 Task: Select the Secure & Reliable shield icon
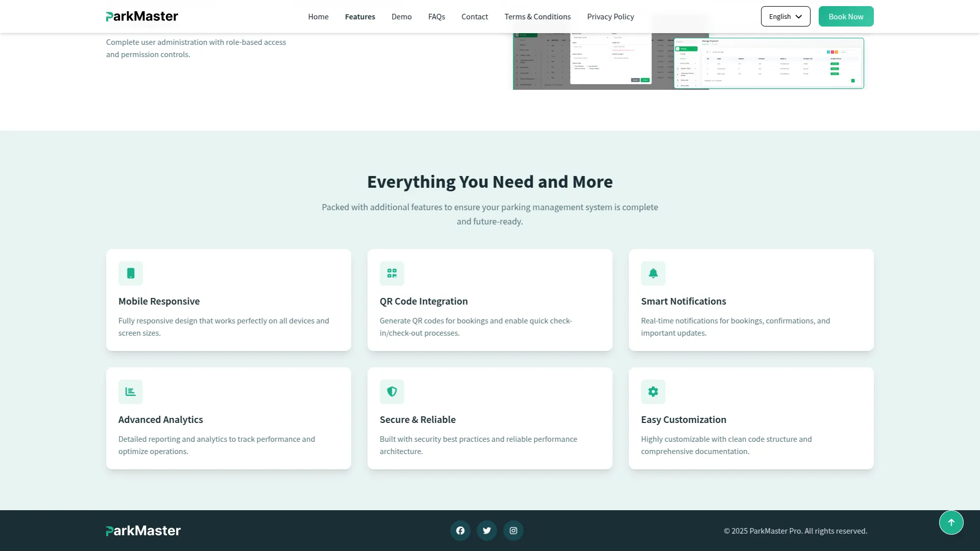pyautogui.click(x=392, y=392)
